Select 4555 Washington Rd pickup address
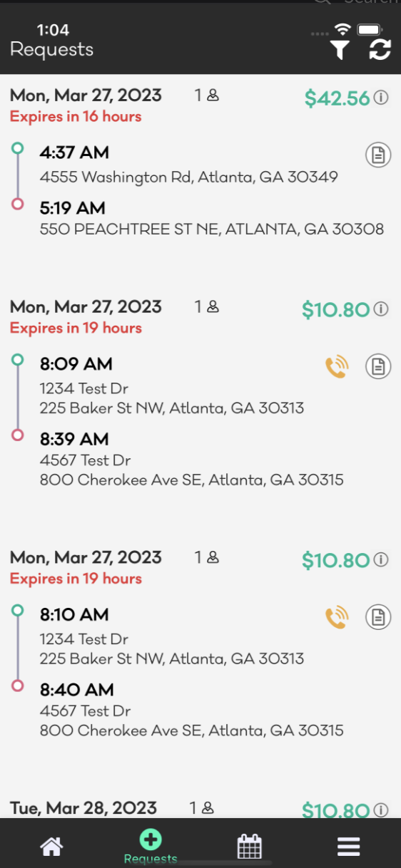Screen dimensions: 401x868 189,177
